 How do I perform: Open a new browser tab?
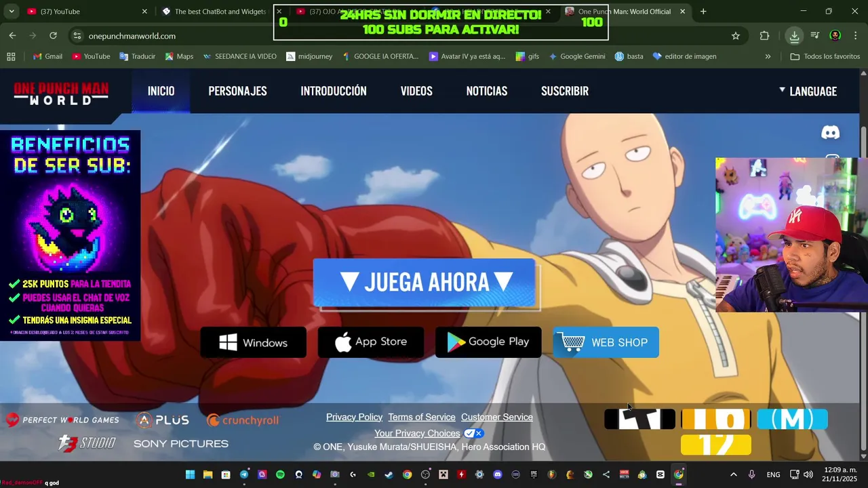click(703, 12)
